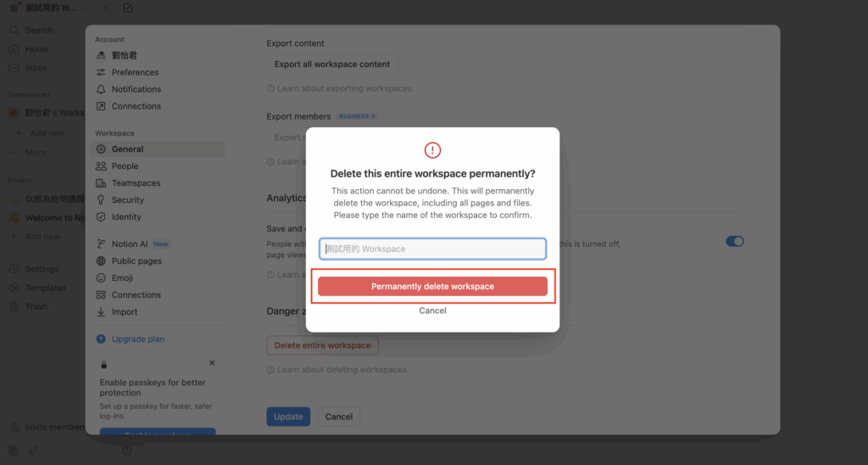The image size is (868, 465).
Task: Click the Import download icon
Action: point(102,312)
